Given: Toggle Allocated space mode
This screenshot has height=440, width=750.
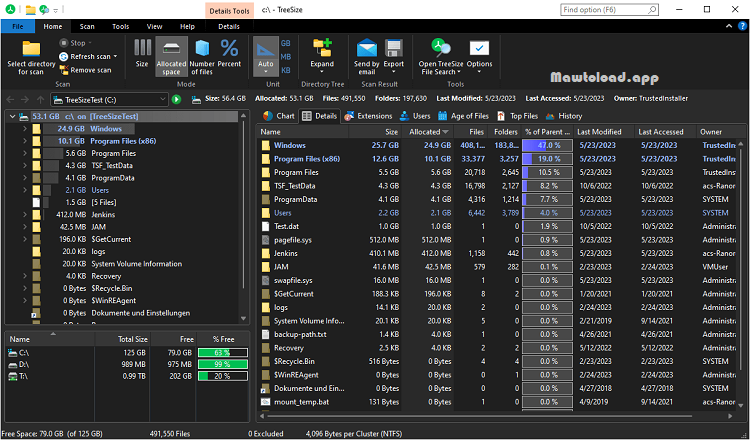Looking at the screenshot, I should [171, 57].
